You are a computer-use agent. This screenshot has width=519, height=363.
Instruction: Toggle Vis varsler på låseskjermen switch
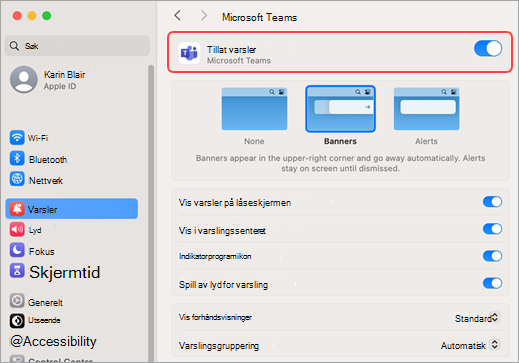[492, 202]
